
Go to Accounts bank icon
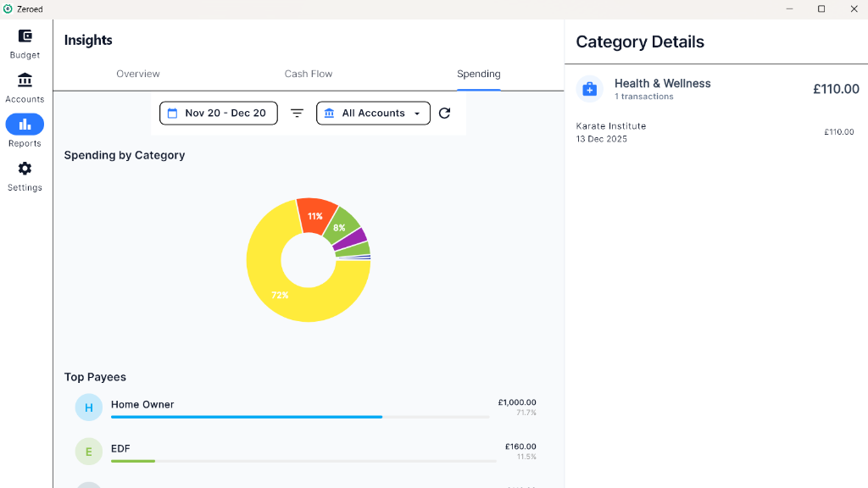pos(25,80)
